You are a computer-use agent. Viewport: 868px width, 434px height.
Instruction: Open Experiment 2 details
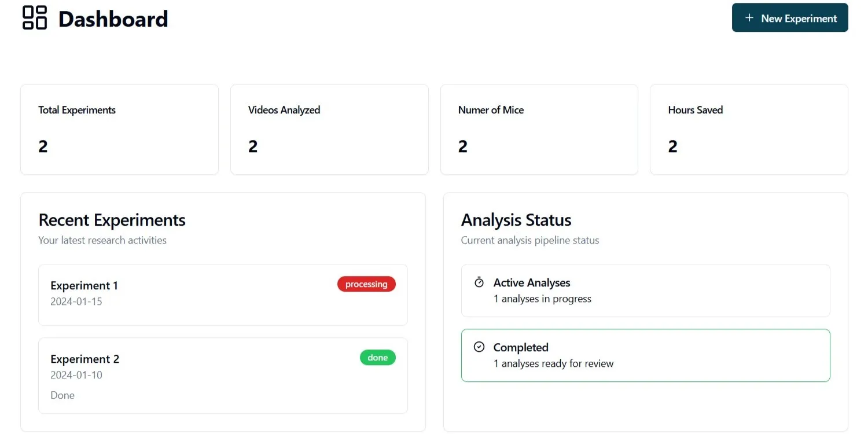pos(223,375)
